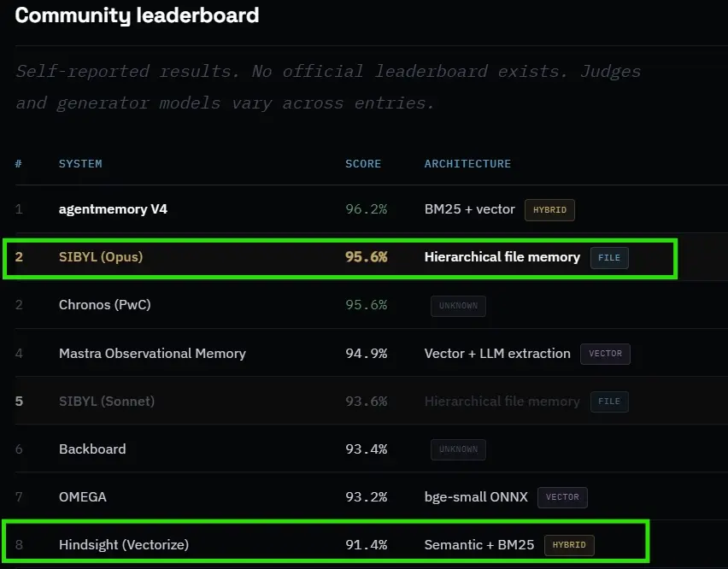Select the SIBYL (Sonnet) system name

[x=107, y=401]
